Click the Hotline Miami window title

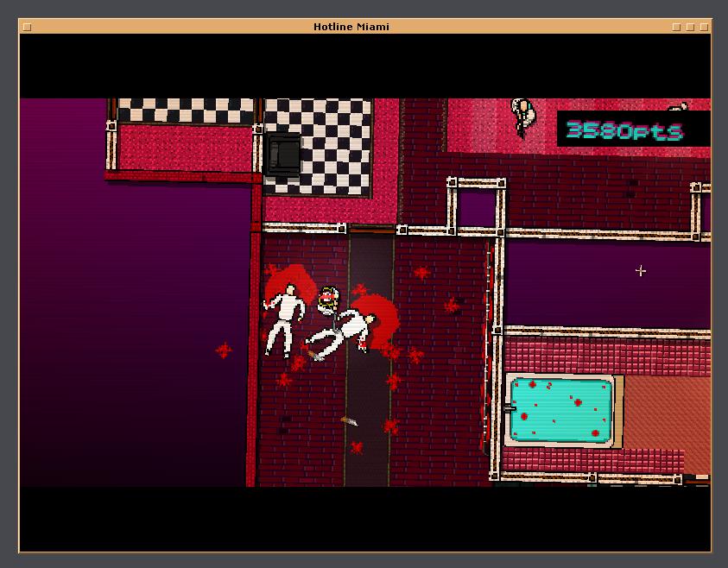click(351, 27)
